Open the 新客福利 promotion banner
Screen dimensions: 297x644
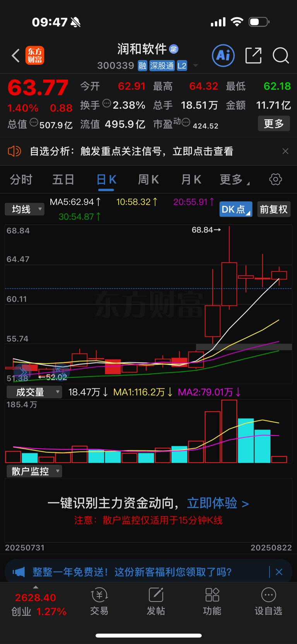coord(148,572)
